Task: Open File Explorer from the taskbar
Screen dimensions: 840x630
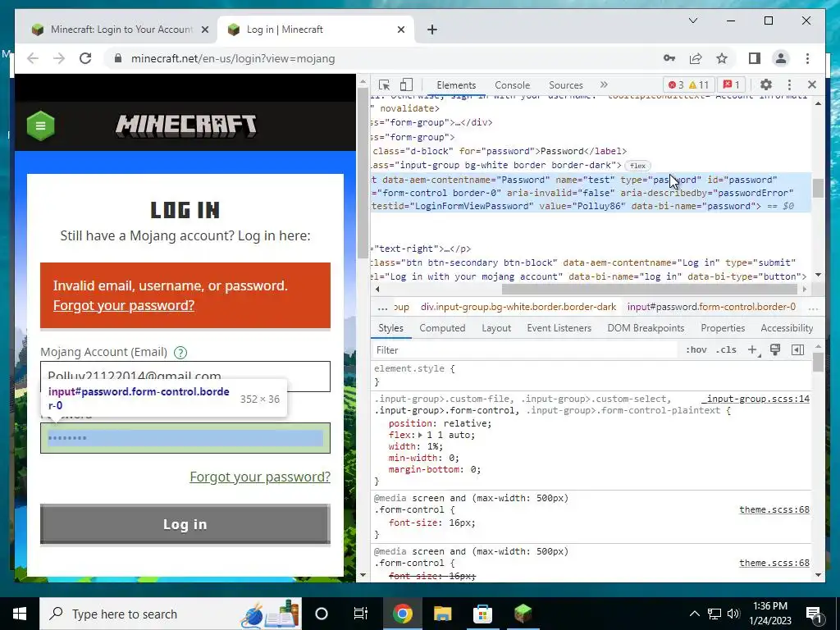Action: tap(442, 614)
